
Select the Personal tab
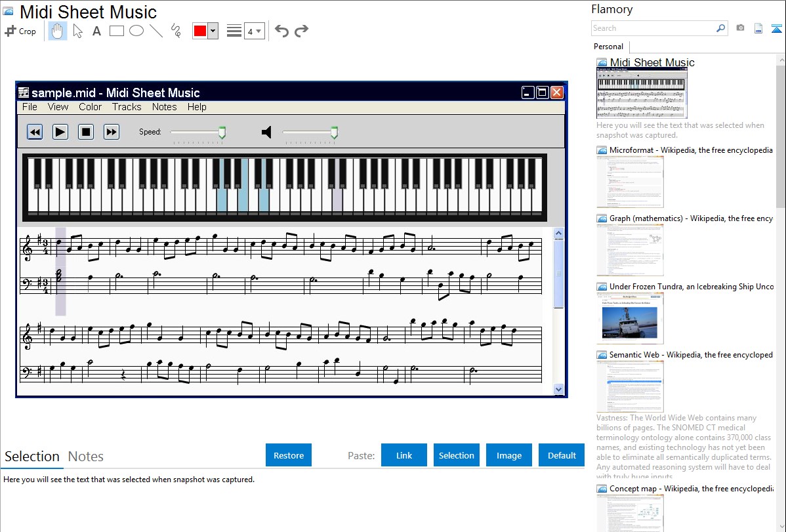click(x=609, y=47)
